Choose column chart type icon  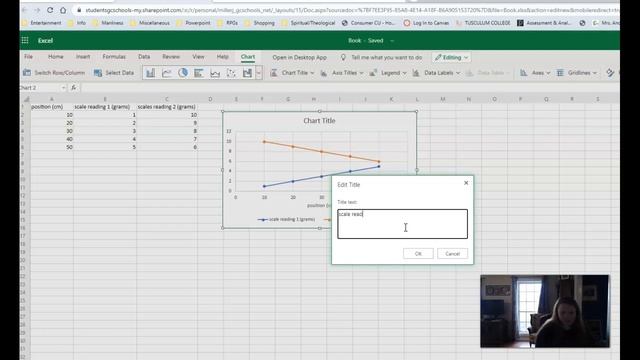click(150, 73)
